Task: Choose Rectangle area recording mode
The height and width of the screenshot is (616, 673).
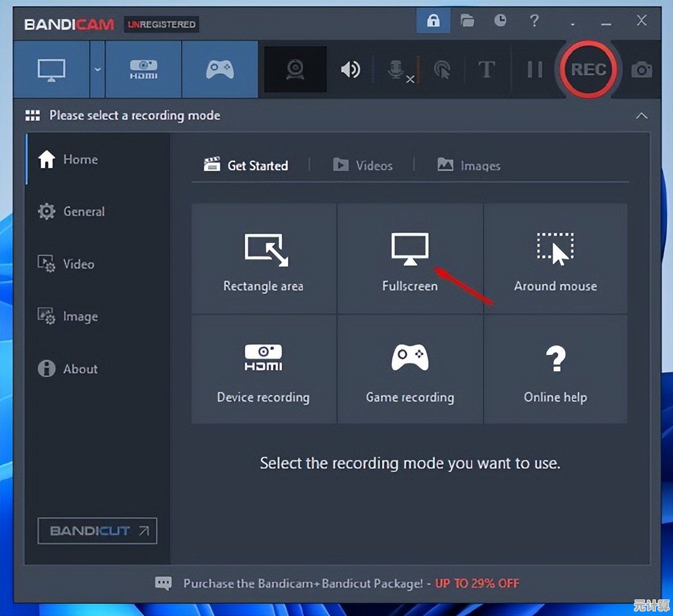Action: pos(264,258)
